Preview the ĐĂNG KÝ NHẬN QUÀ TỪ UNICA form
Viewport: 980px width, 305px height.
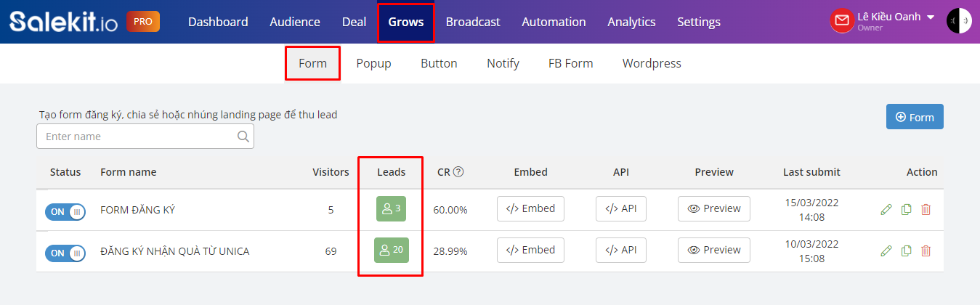[714, 250]
